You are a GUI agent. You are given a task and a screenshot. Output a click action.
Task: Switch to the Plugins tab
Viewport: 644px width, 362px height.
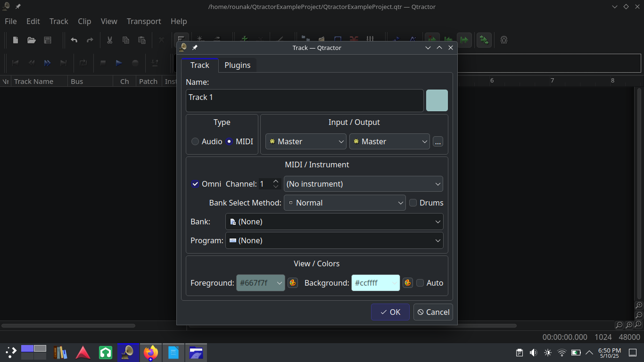[x=238, y=65]
